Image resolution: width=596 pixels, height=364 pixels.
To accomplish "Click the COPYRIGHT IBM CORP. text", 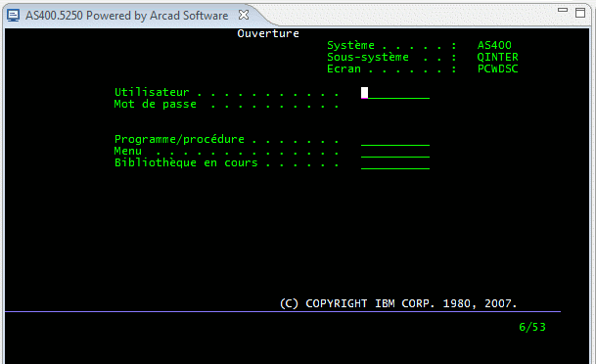I will (x=398, y=303).
